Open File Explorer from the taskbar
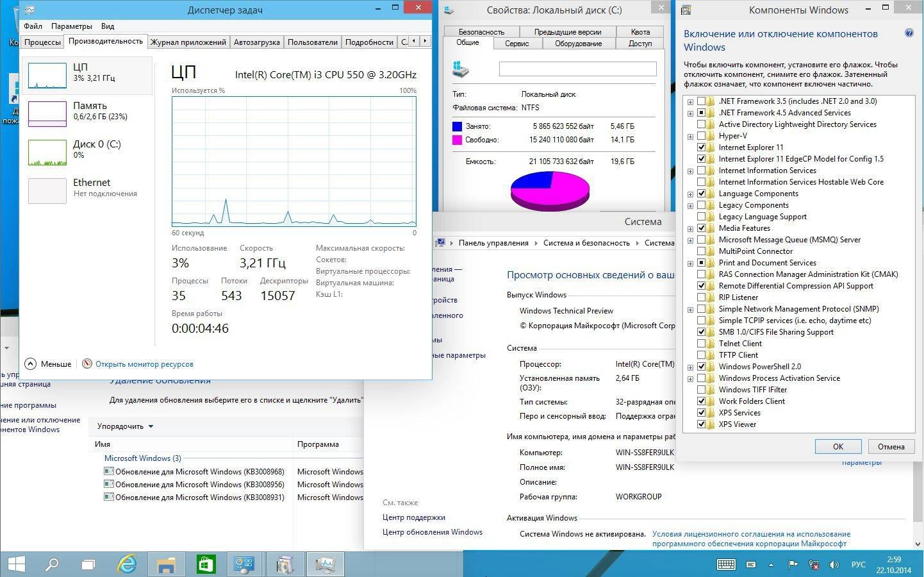The height and width of the screenshot is (577, 924). tap(167, 564)
